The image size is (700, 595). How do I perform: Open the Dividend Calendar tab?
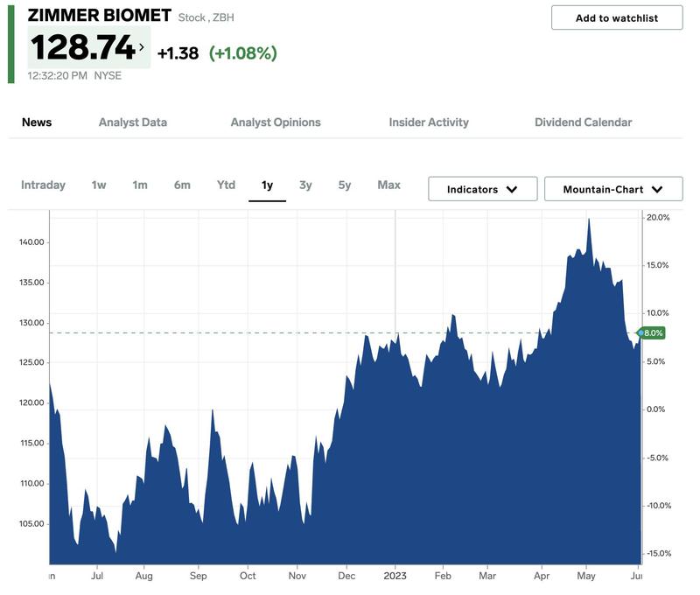pos(583,122)
